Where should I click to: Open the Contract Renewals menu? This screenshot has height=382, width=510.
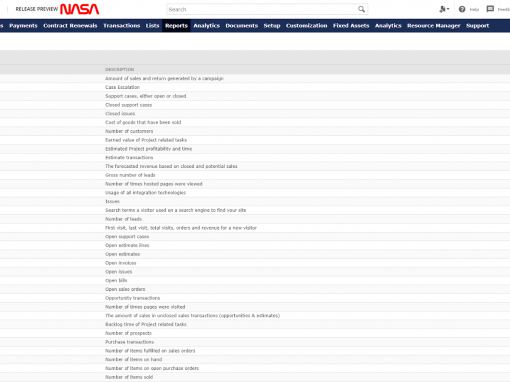click(x=70, y=26)
